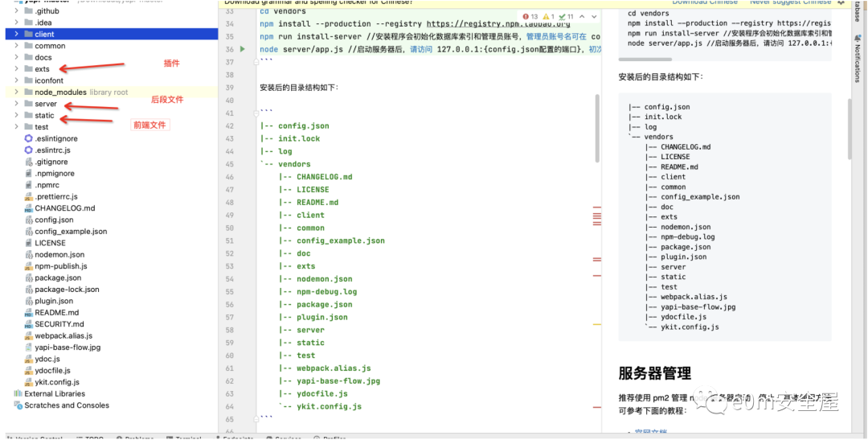Expand the .idea folder chevron
The image size is (868, 440).
17,23
